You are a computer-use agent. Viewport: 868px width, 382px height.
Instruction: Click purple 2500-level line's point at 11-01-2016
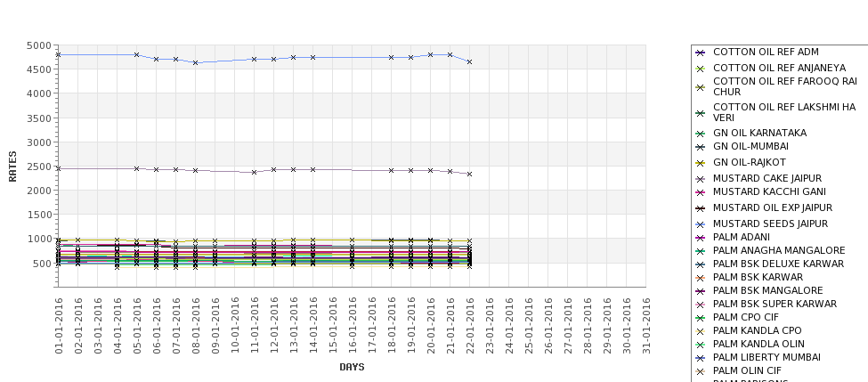[x=254, y=172]
